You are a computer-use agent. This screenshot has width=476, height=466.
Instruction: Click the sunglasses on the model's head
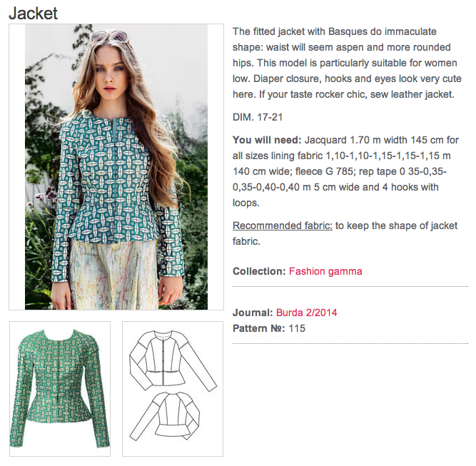(110, 36)
